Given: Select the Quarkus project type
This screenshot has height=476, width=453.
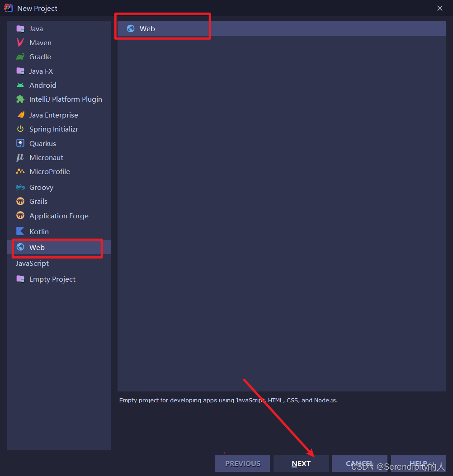Looking at the screenshot, I should [x=42, y=143].
